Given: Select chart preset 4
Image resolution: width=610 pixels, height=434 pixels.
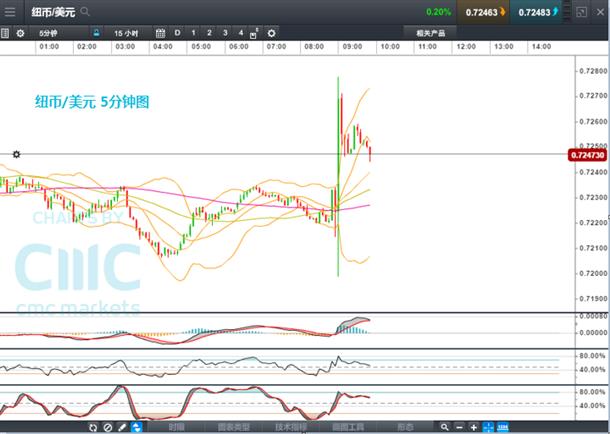Looking at the screenshot, I should [241, 33].
